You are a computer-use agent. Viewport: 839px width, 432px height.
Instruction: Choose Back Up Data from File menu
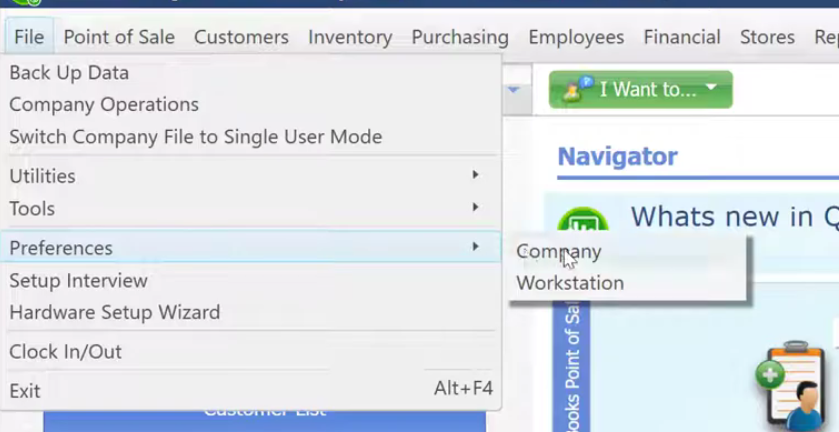pos(250,73)
